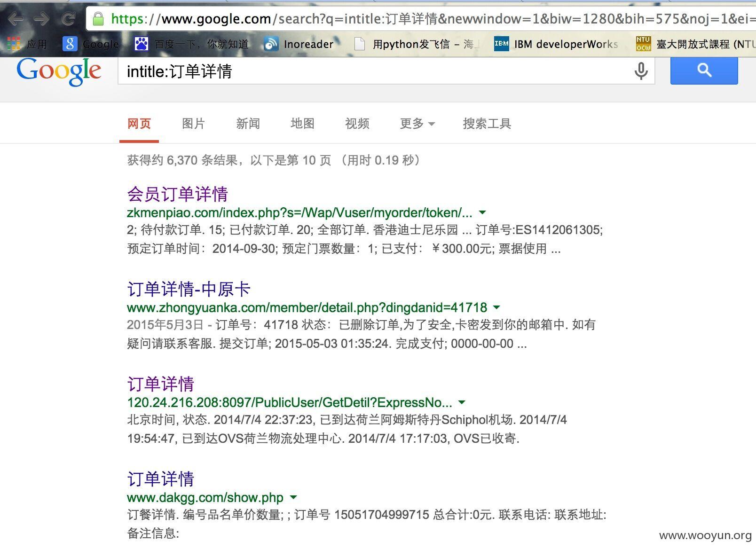This screenshot has height=549, width=756.
Task: Click the zkmenpiao.com green URL text
Action: [x=299, y=212]
